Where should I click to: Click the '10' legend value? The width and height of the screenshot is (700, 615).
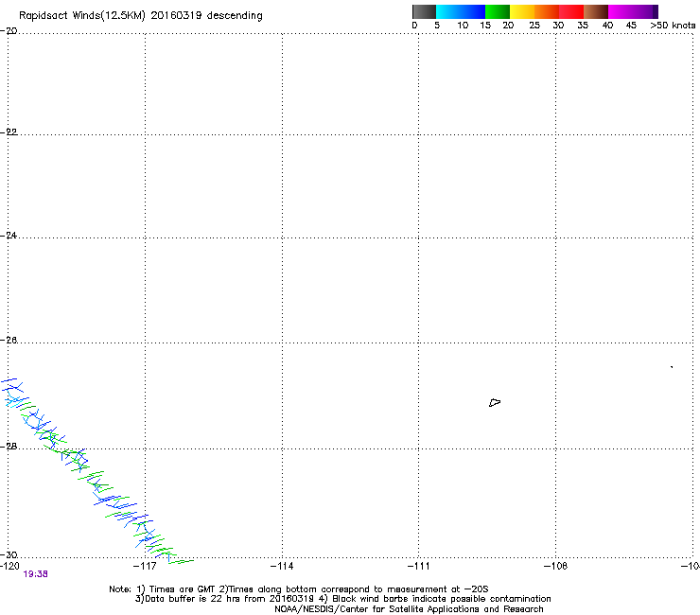point(463,26)
